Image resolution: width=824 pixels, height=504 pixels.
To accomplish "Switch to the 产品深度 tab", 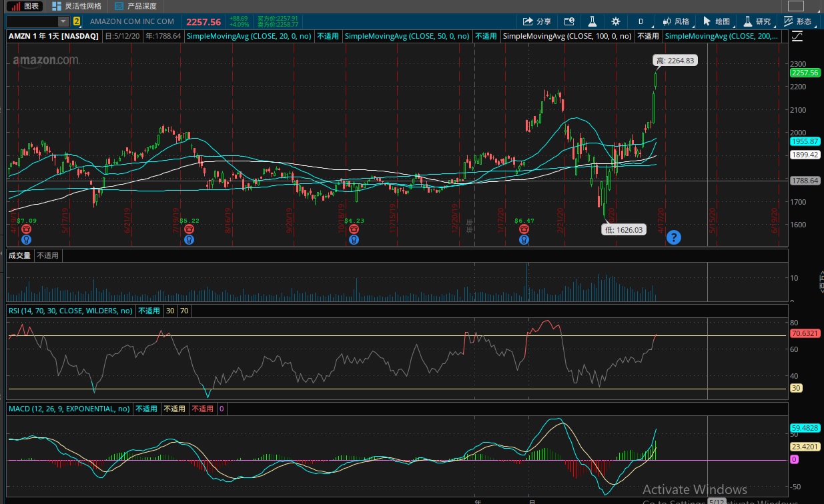I will tap(135, 6).
